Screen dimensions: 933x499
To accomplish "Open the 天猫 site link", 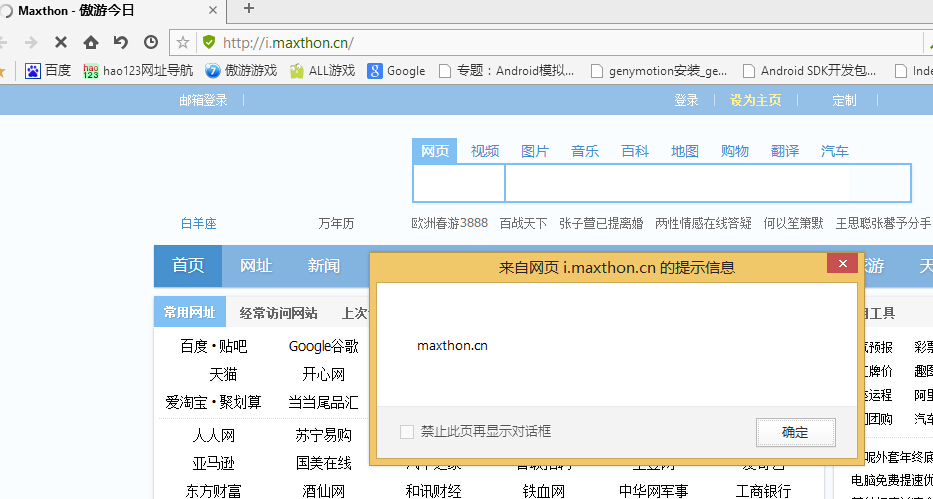I will (223, 374).
